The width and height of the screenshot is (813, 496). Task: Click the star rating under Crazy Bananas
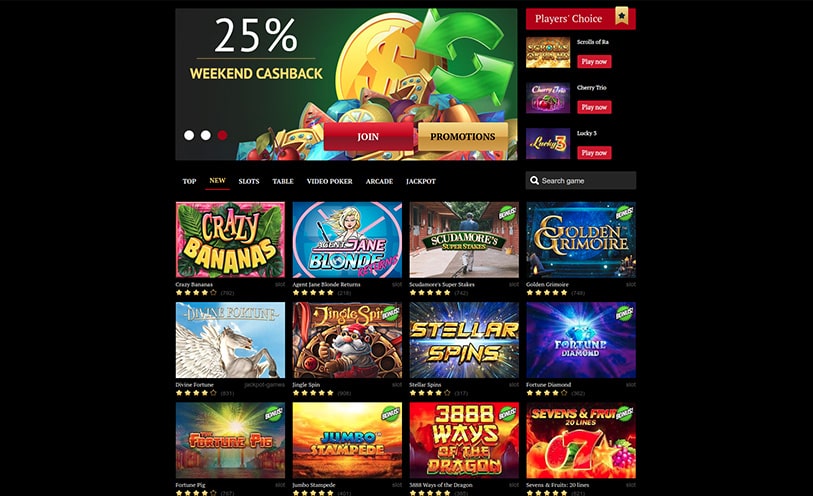click(x=196, y=293)
